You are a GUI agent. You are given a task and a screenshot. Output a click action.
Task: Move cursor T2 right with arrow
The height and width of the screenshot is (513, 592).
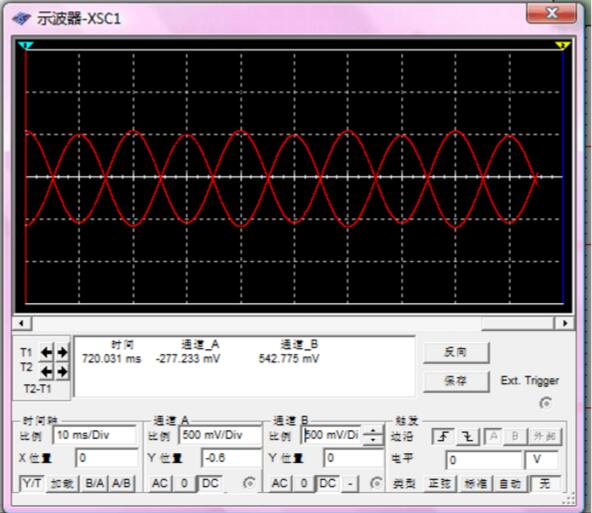62,372
